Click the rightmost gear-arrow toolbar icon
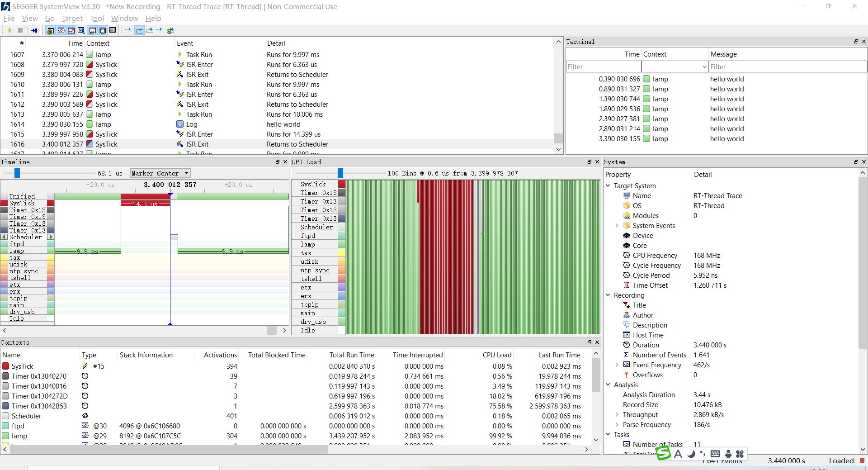868x470 pixels. (170, 30)
